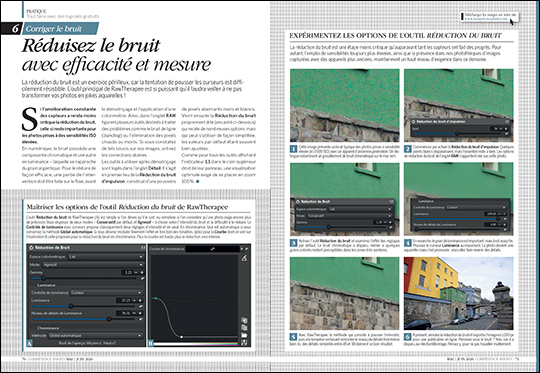Toggle the Réduction de Bruit power icon in panel A
Image resolution: width=540 pixels, height=373 pixels.
tap(31, 248)
